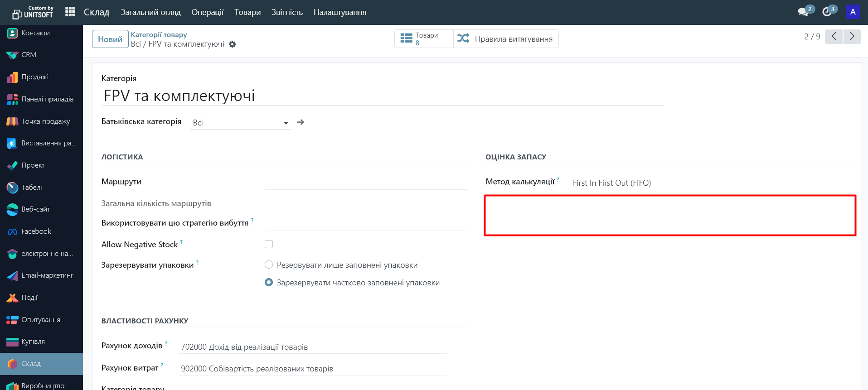Open CRM from the sidebar

coord(29,55)
